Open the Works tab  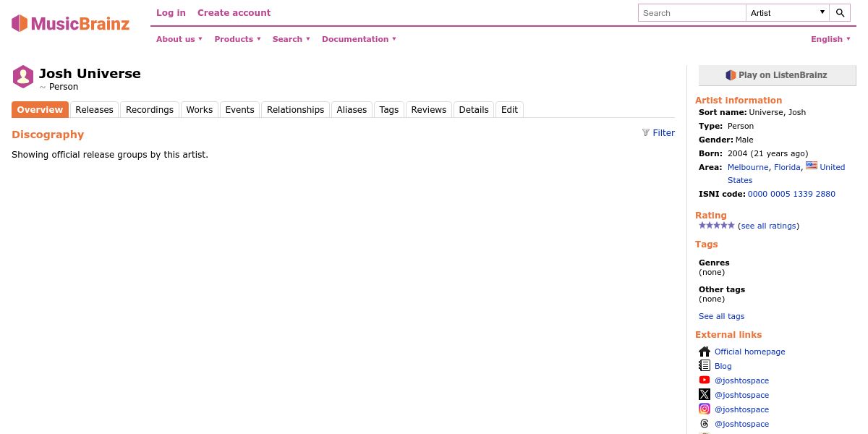(x=199, y=110)
